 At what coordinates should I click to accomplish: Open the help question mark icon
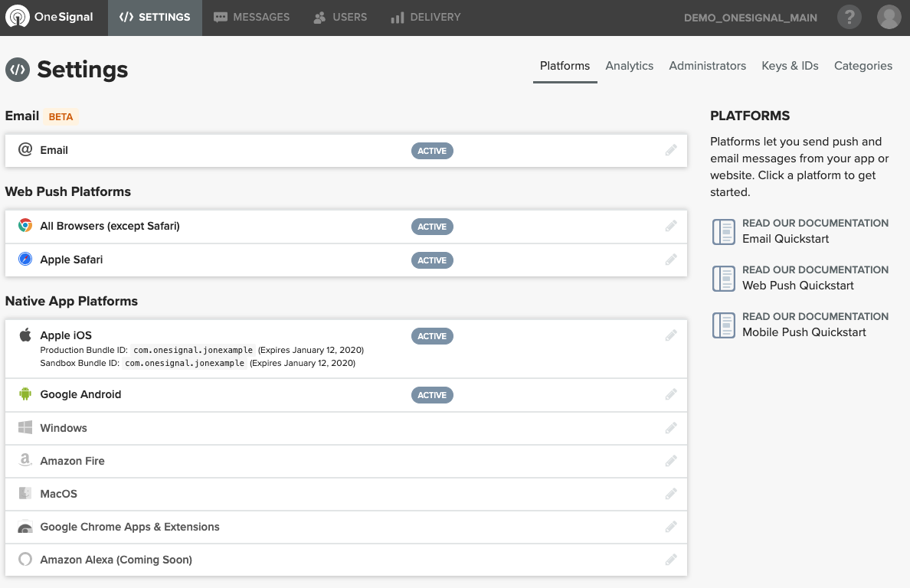(849, 18)
